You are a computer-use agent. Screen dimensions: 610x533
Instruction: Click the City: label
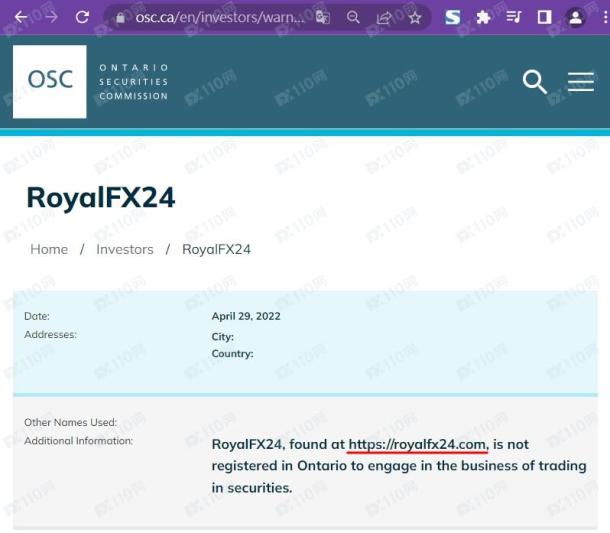223,337
